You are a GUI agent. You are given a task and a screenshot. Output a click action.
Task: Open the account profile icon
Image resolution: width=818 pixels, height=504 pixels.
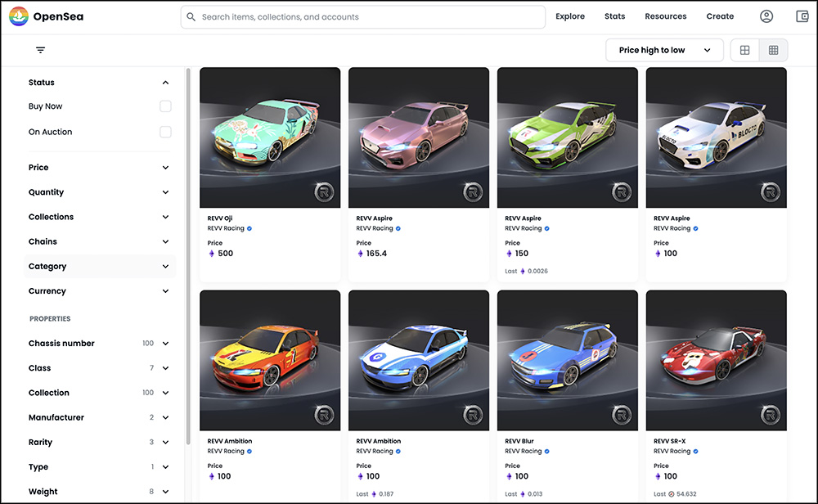(x=766, y=16)
